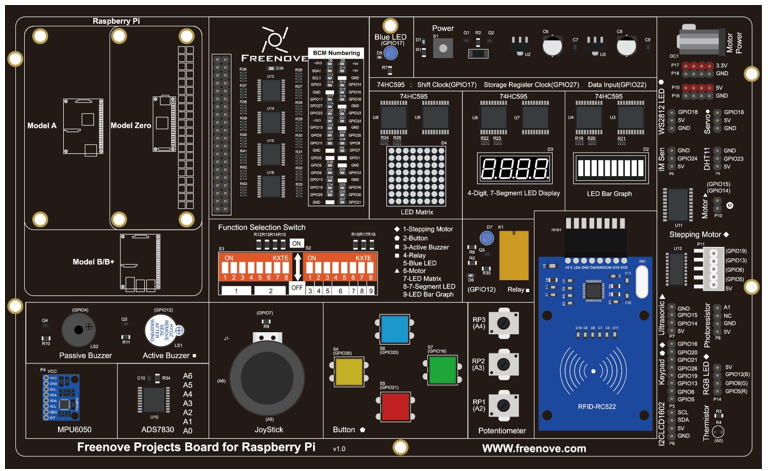Click the Power switch S1 button
The image size is (770, 471).
443,48
